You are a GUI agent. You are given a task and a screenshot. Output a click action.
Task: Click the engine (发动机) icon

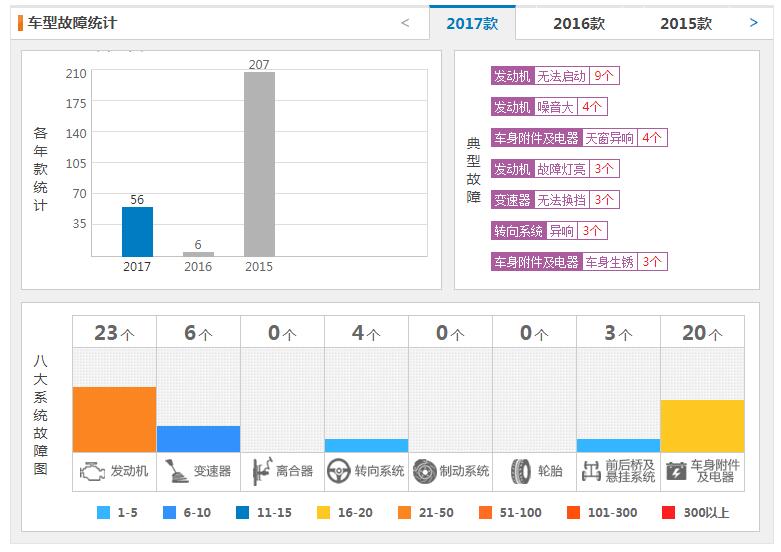coord(92,471)
